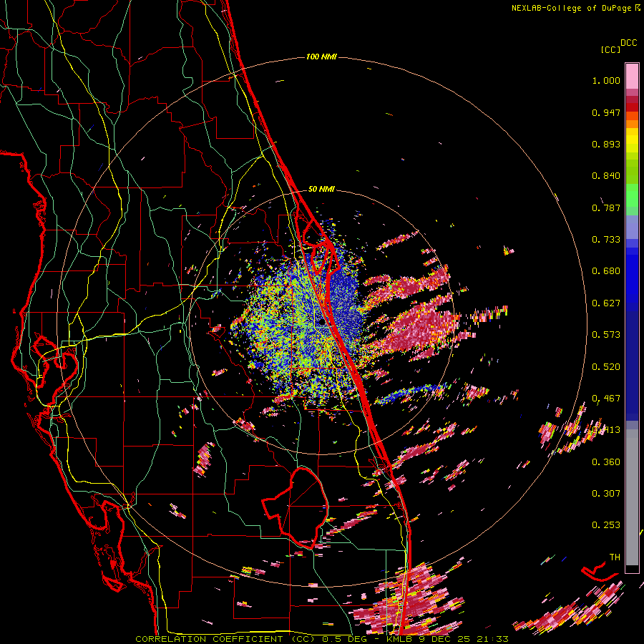Viewport: 644px width, 644px height.
Task: Select the 0.840 legend value
Action: coord(606,176)
